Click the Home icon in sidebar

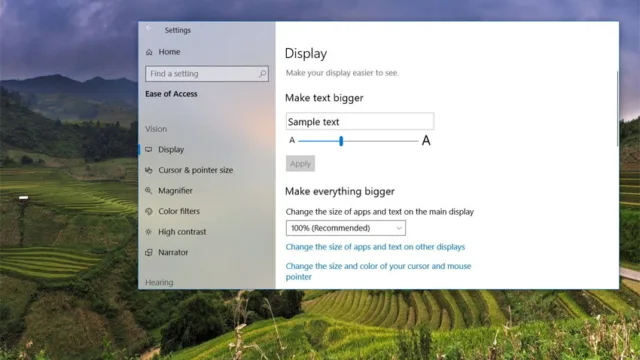(x=149, y=52)
